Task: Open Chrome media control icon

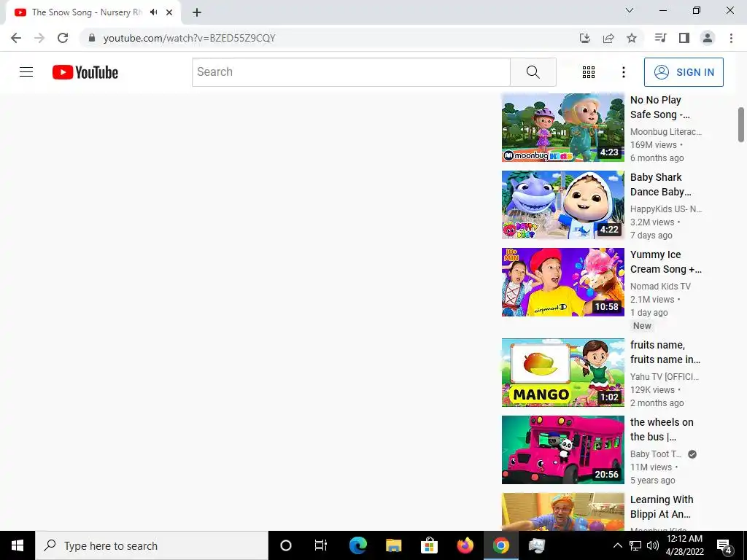Action: tap(660, 38)
